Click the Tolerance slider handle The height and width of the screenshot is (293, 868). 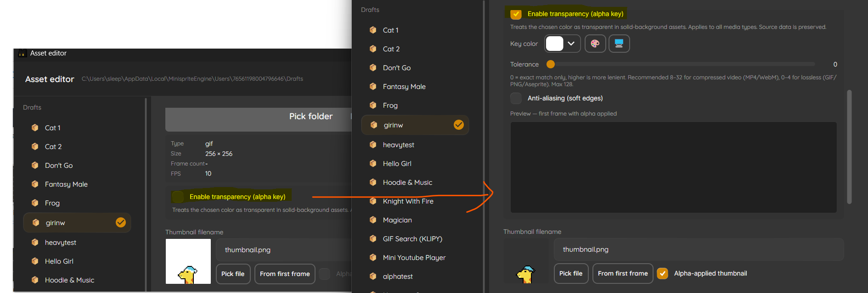click(551, 64)
